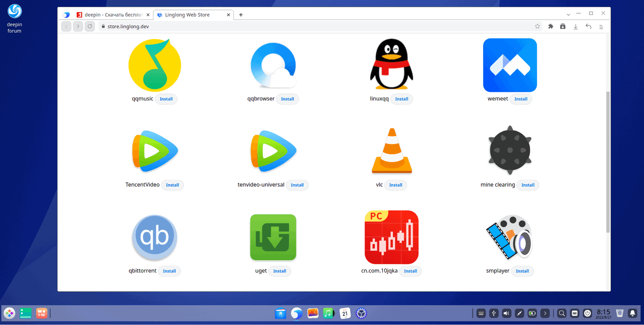Open the control center gear in dock

[361, 313]
